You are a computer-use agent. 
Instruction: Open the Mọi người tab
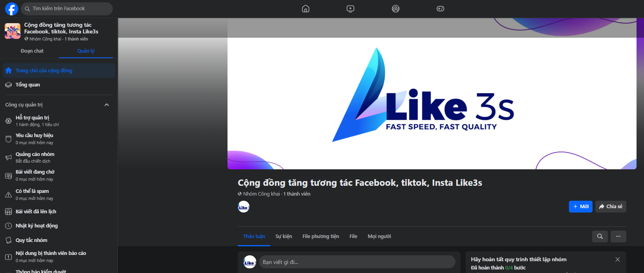[379, 236]
